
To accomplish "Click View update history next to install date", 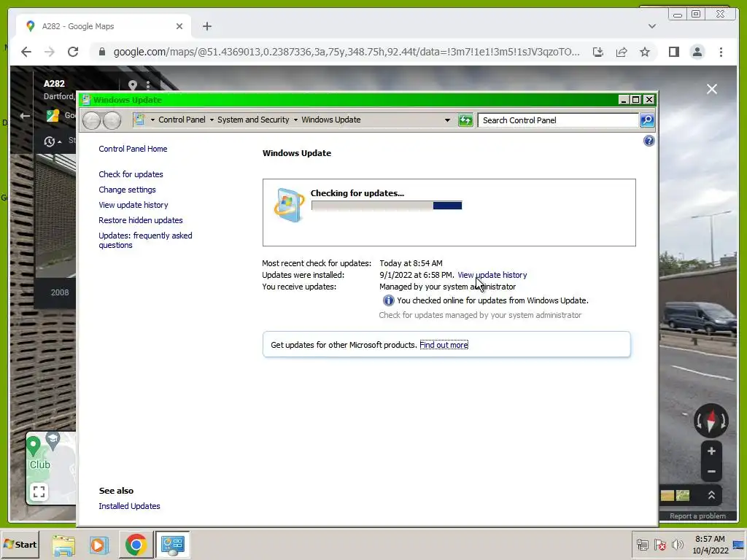I will coord(492,275).
